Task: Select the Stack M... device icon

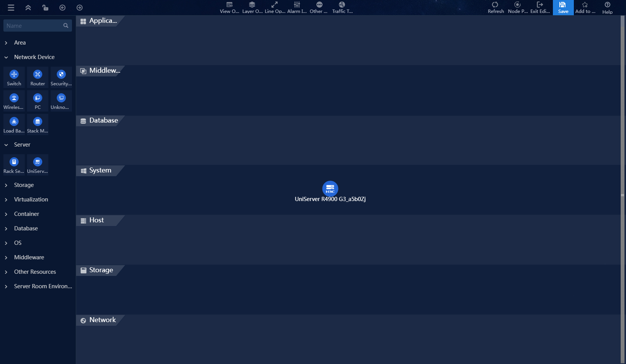Action: tap(38, 125)
